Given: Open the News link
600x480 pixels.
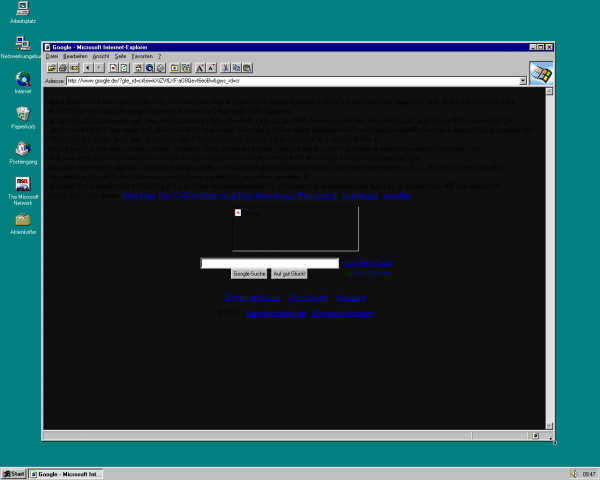Looking at the screenshot, I should click(209, 196).
